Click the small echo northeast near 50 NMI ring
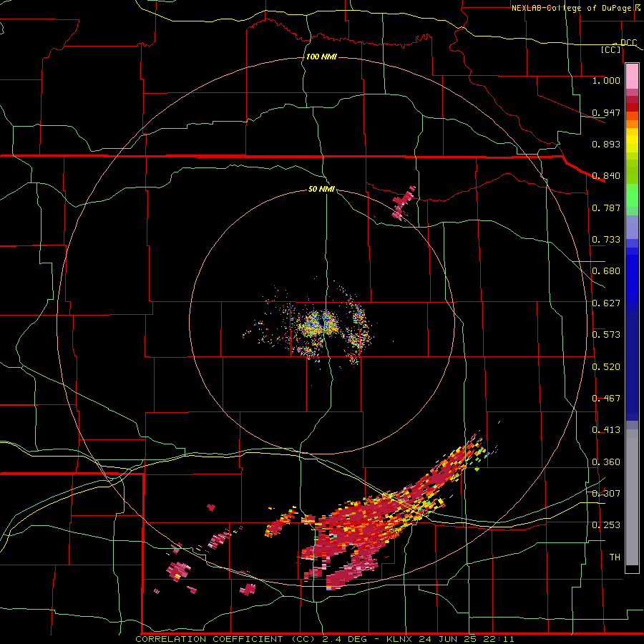Image resolution: width=644 pixels, height=644 pixels. [404, 203]
